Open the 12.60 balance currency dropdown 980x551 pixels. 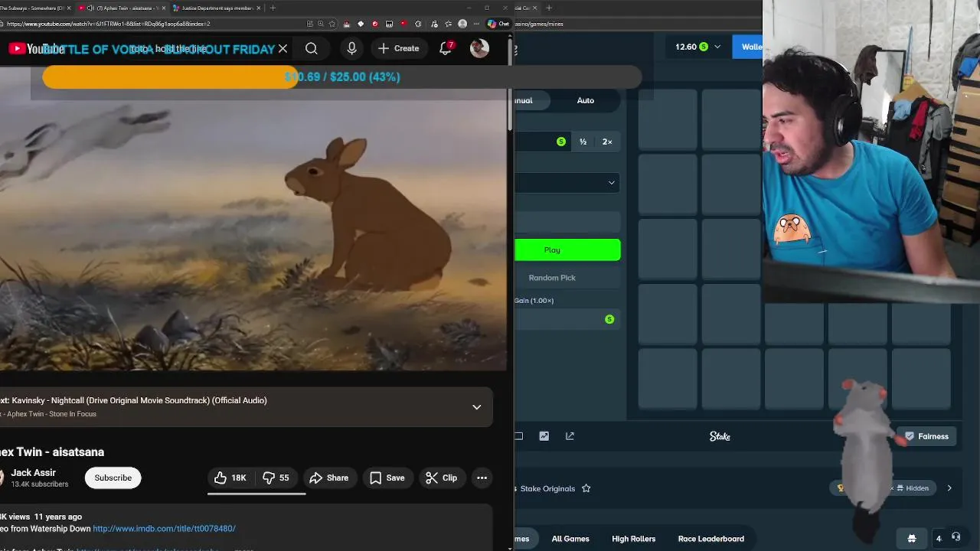pos(697,47)
